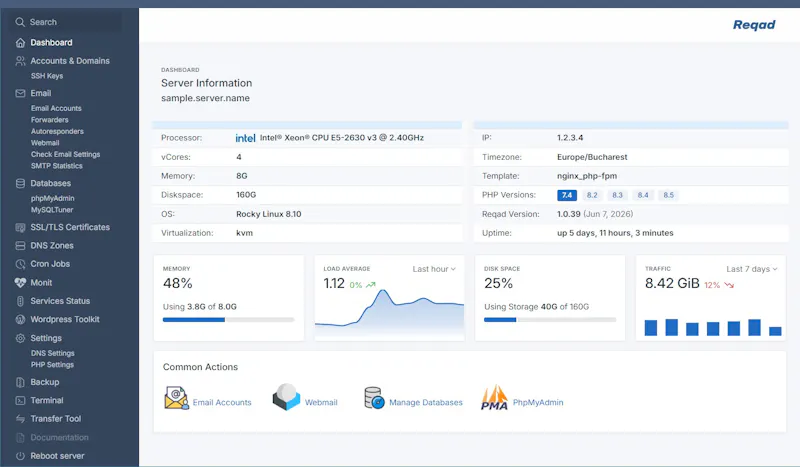The width and height of the screenshot is (800, 467).
Task: Click the Rocky Linux 8.10 OS value
Action: pos(268,214)
